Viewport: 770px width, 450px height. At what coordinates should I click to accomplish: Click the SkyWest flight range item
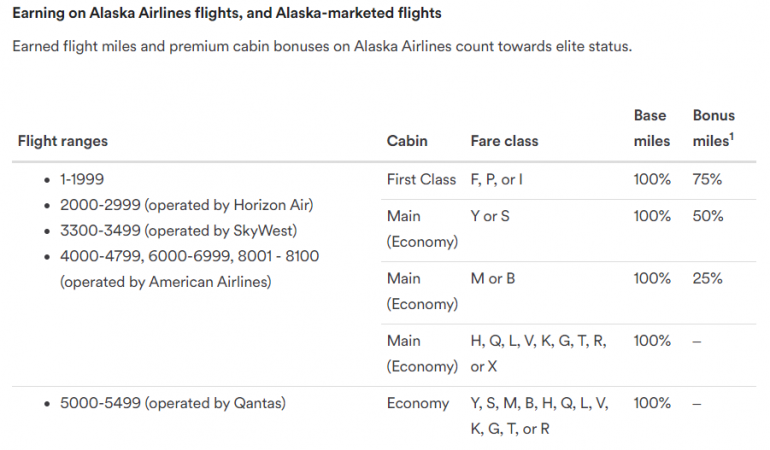(179, 230)
